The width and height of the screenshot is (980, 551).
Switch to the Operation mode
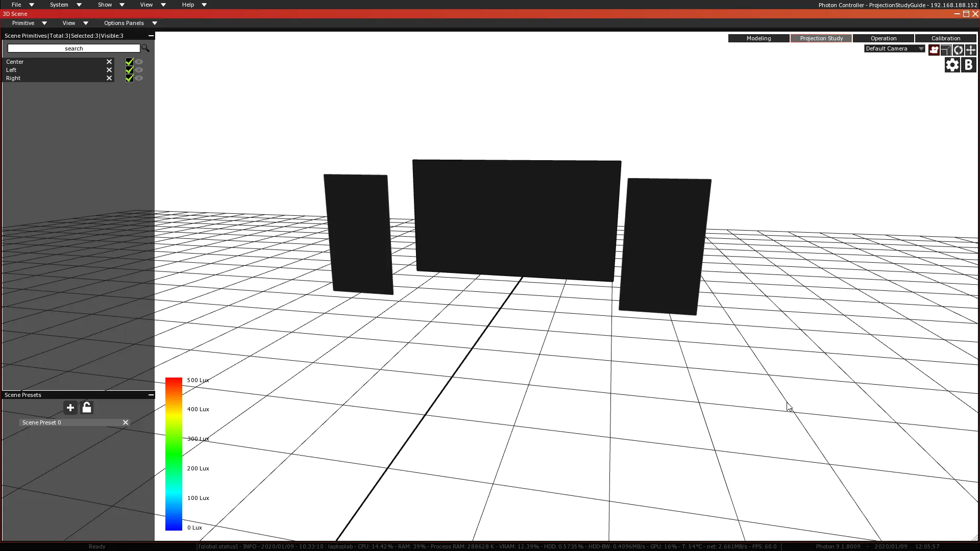coord(884,38)
